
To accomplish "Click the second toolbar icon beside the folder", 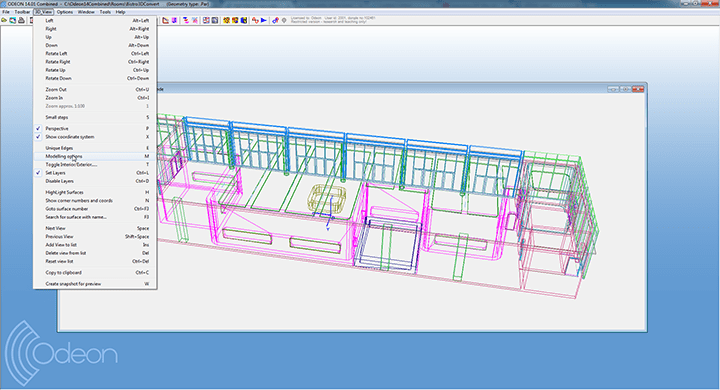I will pos(12,20).
